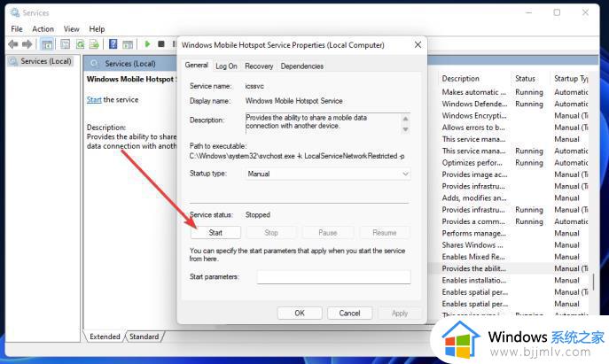The height and width of the screenshot is (364, 609).
Task: Switch to the Dependencies tab
Action: [302, 66]
